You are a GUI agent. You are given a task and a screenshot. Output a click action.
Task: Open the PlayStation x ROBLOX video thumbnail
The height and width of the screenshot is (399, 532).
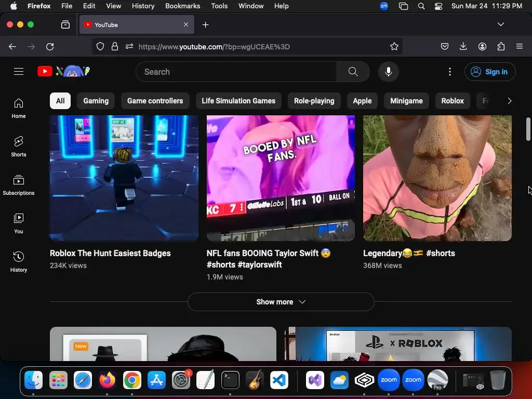point(398,344)
